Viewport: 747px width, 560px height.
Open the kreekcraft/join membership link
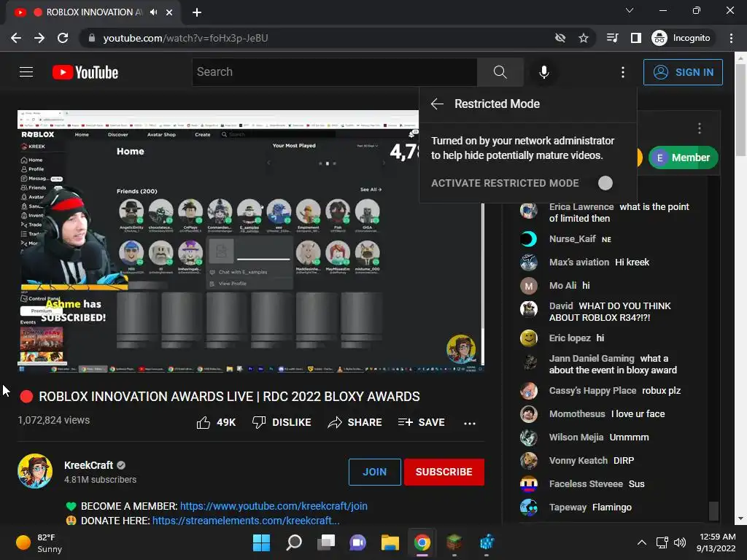(274, 506)
